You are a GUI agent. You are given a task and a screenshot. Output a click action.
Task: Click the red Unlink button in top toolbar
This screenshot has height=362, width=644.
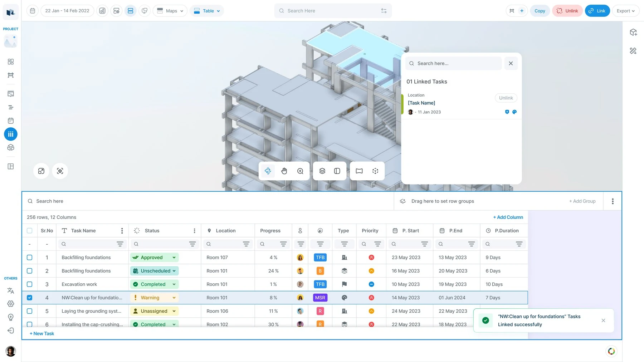567,11
